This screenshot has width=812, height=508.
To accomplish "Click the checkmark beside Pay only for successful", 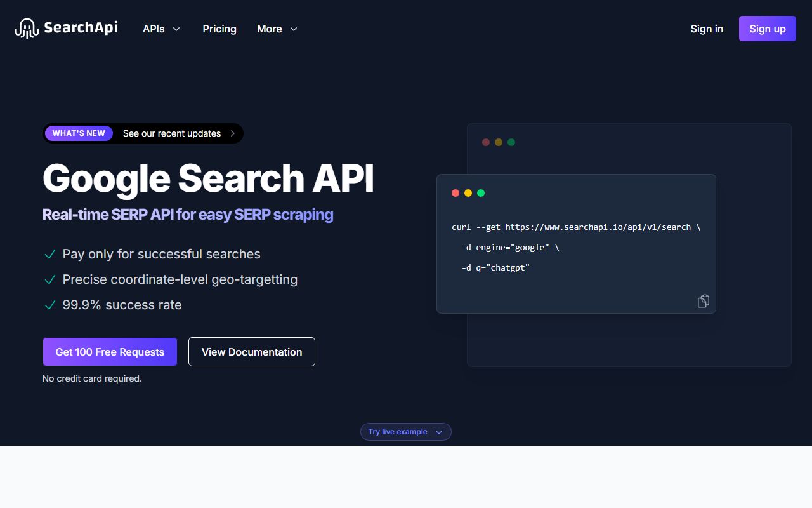I will pos(49,255).
